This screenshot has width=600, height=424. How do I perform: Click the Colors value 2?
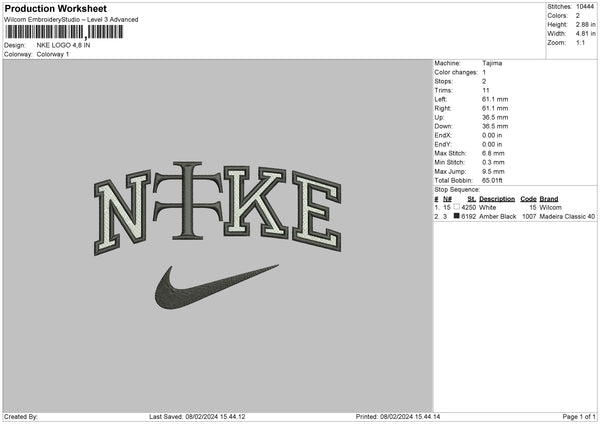[x=578, y=16]
